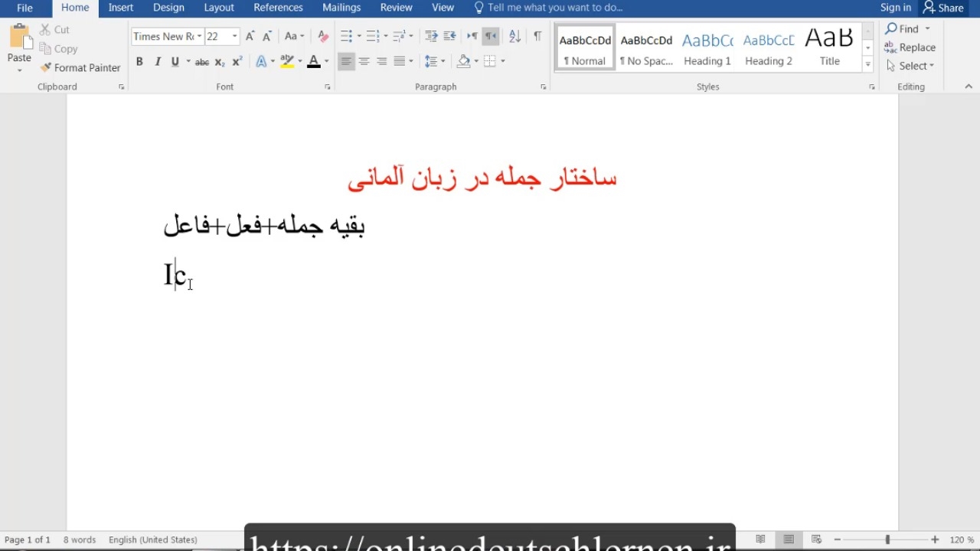Click the Replace button
The image size is (980, 551).
910,47
